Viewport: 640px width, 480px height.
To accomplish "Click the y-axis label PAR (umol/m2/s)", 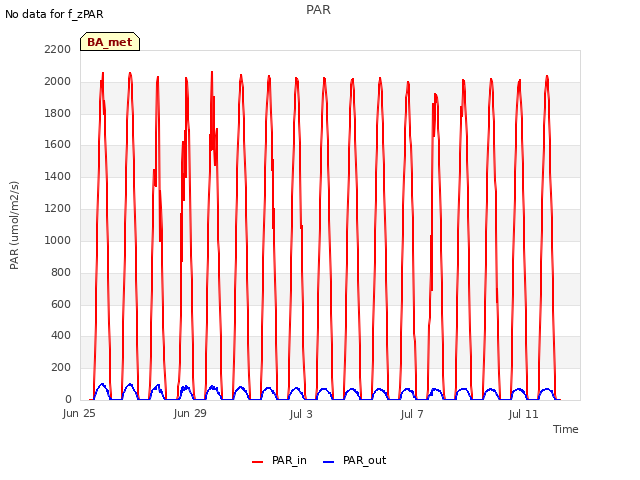I will 14,225.
